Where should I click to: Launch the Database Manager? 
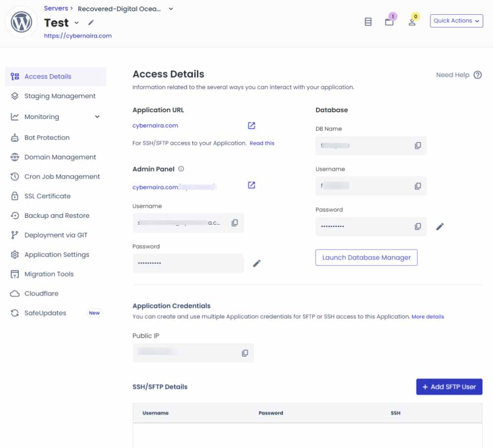(x=366, y=257)
